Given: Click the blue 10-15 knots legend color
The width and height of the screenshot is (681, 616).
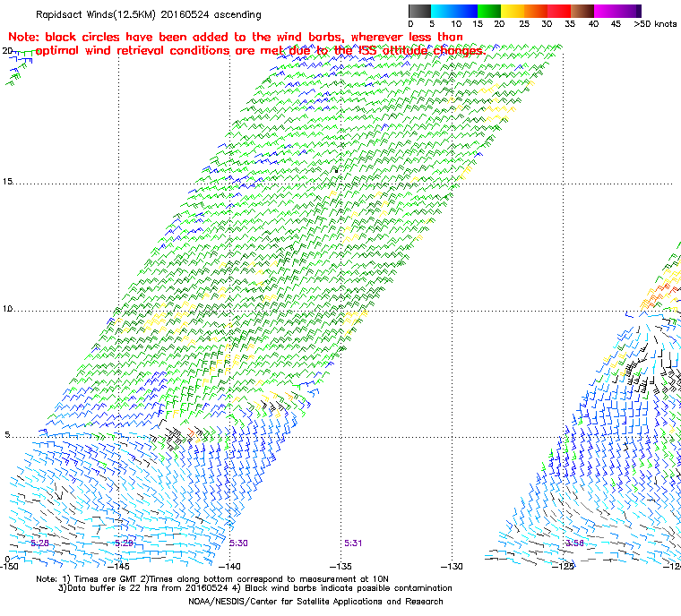Looking at the screenshot, I should 466,11.
